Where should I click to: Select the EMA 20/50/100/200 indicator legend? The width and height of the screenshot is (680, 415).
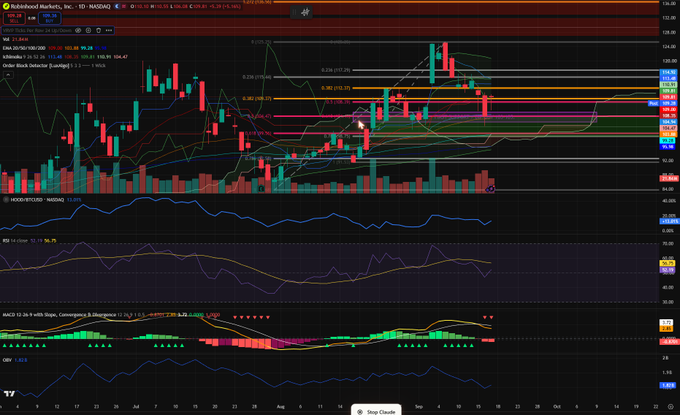click(x=54, y=48)
